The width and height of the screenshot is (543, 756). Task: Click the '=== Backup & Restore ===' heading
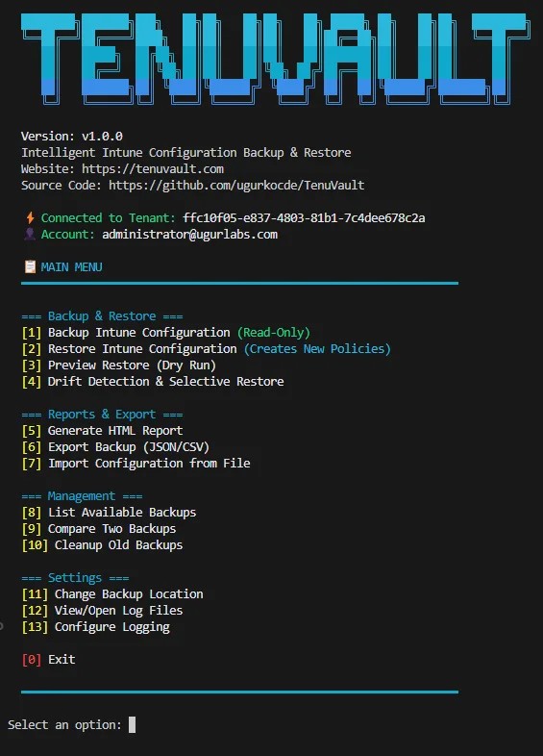[102, 316]
